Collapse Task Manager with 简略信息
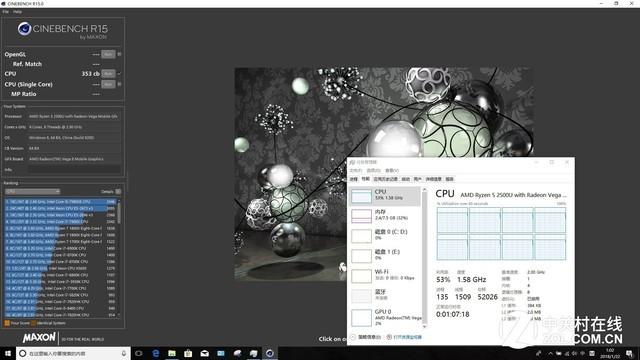The image size is (640, 360). (366, 337)
